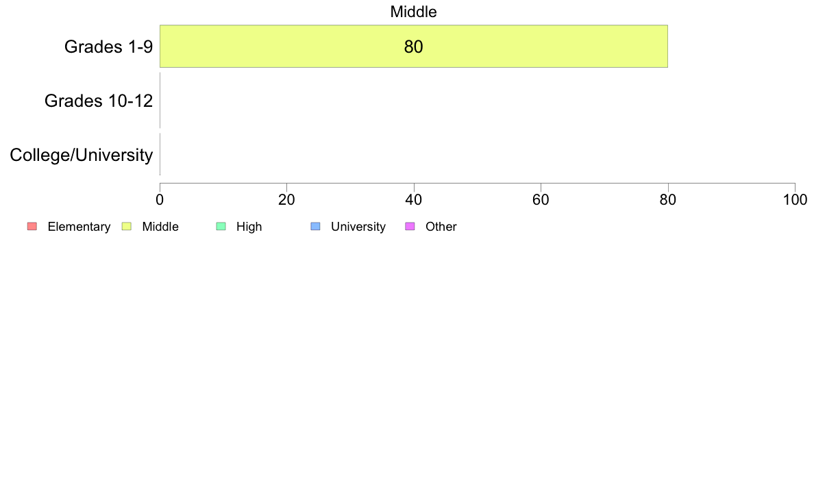Select the Grades 10-12 axis label
Viewport: 814px width, 504px height.
tap(99, 101)
